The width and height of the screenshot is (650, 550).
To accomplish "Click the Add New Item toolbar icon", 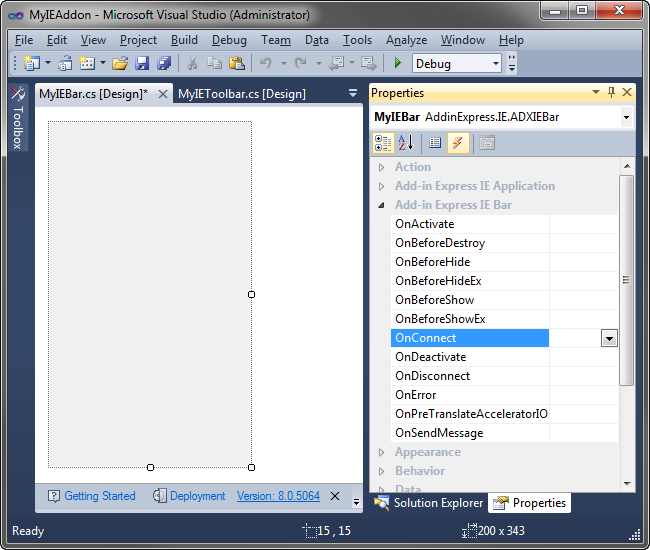I will pyautogui.click(x=87, y=63).
